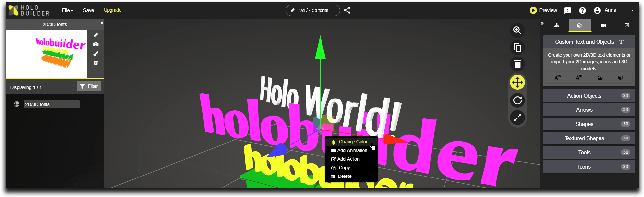Screen dimensions: 644x197
Task: Expand the Icons section
Action: [x=589, y=167]
